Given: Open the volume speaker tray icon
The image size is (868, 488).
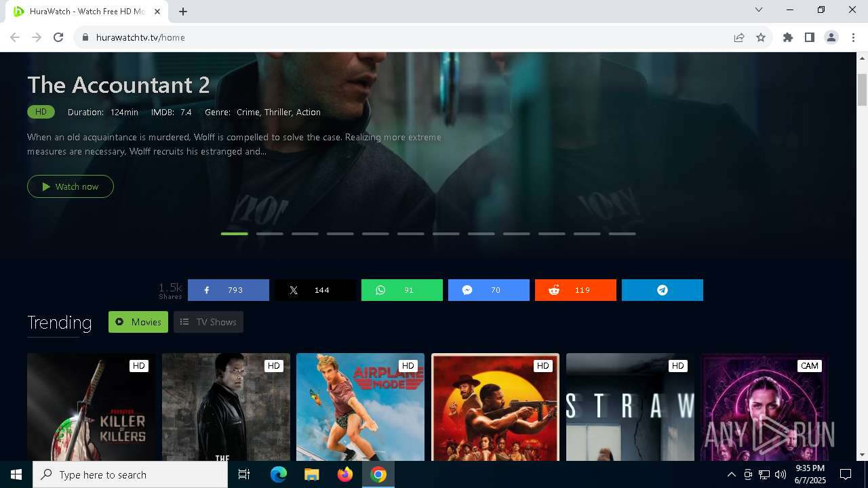Looking at the screenshot, I should coord(780,474).
